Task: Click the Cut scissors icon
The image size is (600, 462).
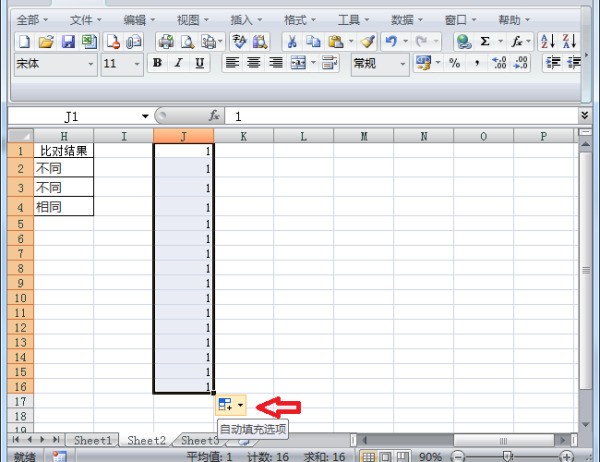Action: [291, 41]
